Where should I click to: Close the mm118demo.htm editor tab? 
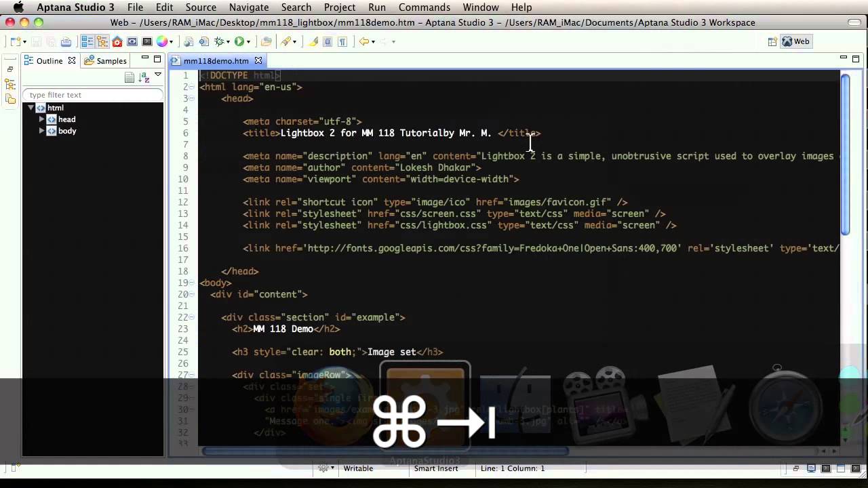pyautogui.click(x=258, y=60)
